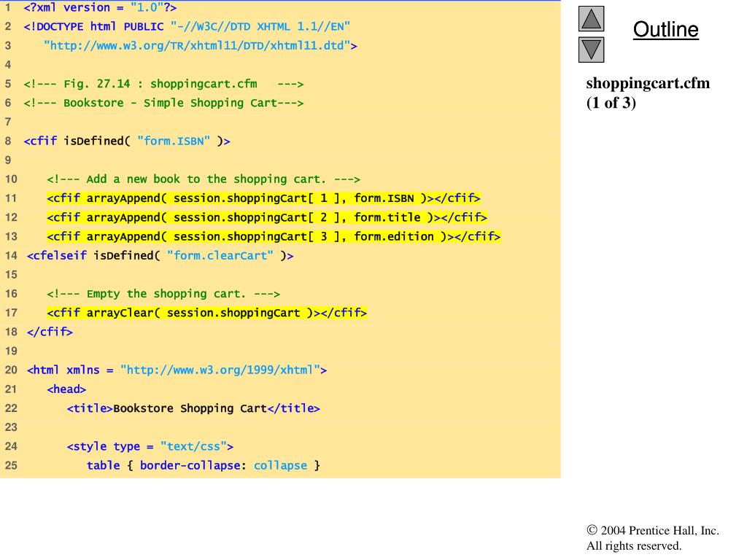Open the Outline link
Viewport: 747px width, 560px height.
(665, 29)
